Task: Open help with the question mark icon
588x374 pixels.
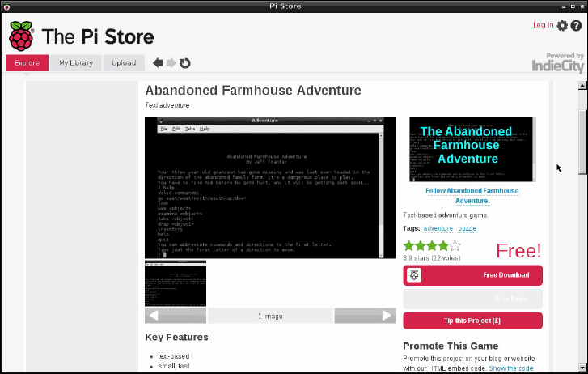Action: coord(576,26)
